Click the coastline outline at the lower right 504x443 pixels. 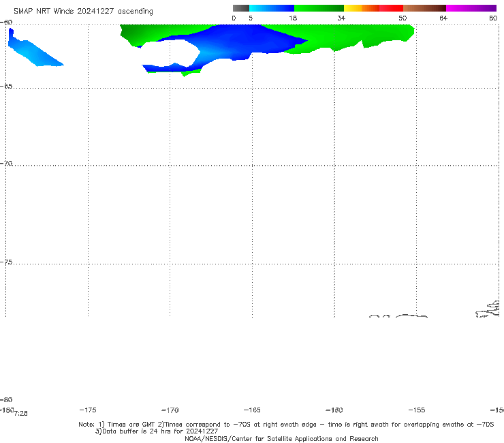coord(488,309)
